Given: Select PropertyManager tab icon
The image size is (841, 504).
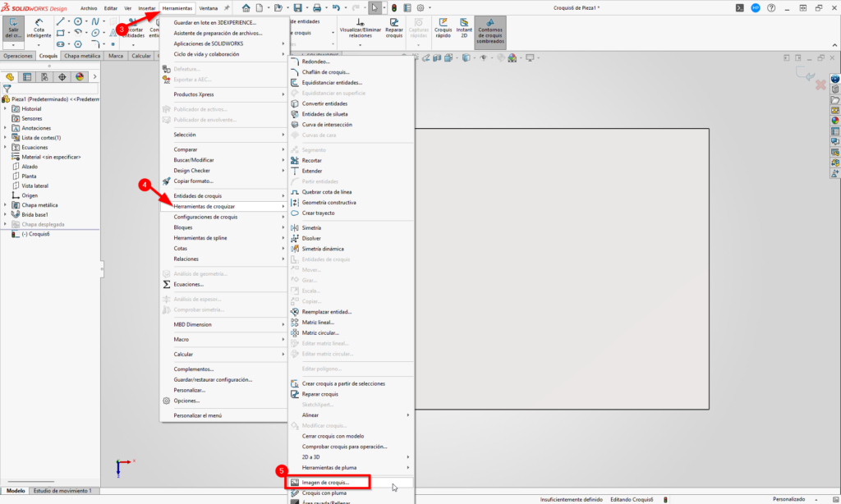Looking at the screenshot, I should (27, 77).
